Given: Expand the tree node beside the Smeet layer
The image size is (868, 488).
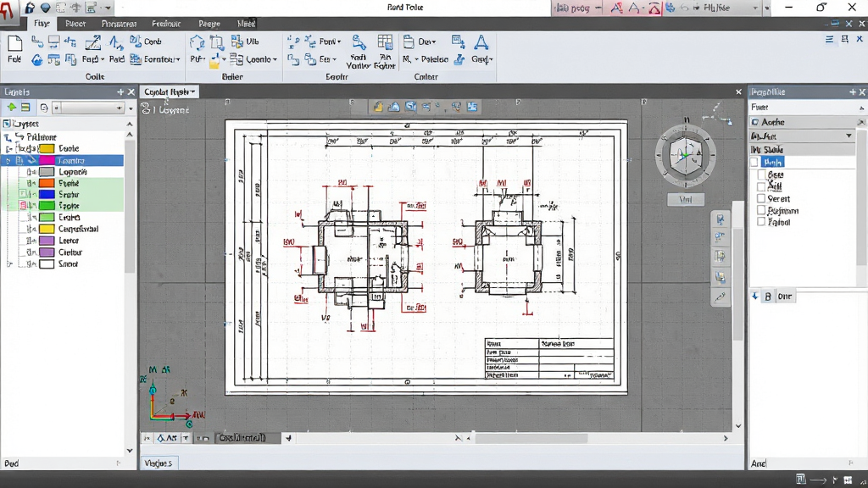Looking at the screenshot, I should pos(8,264).
